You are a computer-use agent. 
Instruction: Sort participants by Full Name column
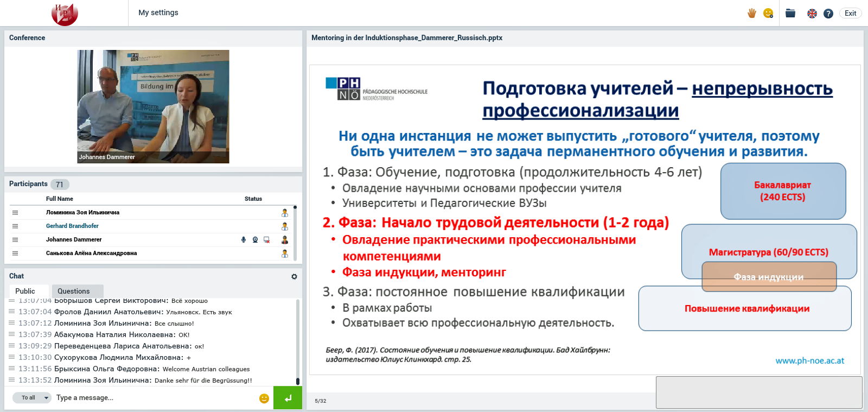click(x=59, y=199)
